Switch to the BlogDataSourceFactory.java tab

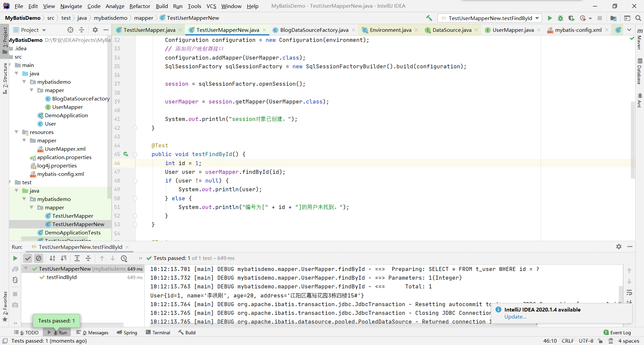314,30
